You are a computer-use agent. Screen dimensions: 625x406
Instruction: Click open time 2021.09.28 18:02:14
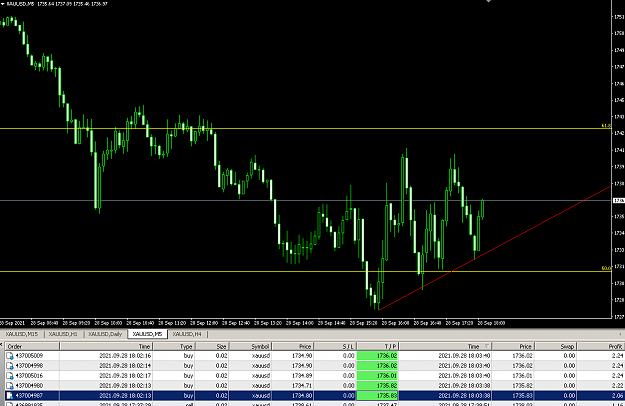(x=125, y=366)
